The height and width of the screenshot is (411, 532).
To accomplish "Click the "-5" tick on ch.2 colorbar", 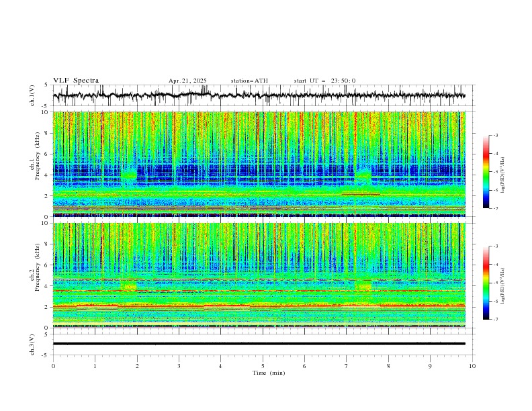I will (x=495, y=283).
